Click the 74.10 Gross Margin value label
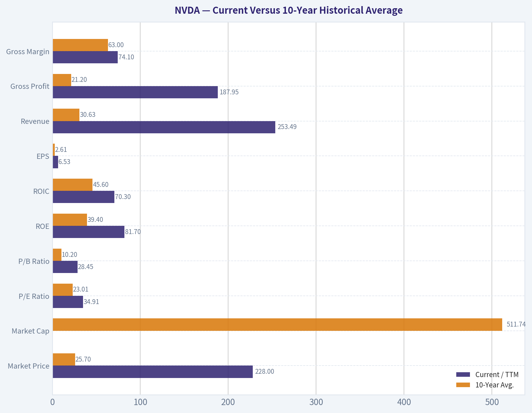 click(126, 57)
